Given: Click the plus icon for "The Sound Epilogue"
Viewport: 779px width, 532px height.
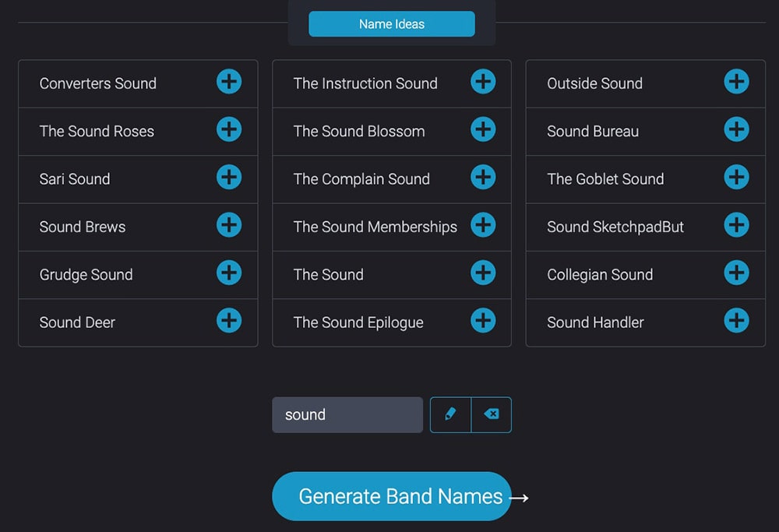Looking at the screenshot, I should (x=483, y=320).
